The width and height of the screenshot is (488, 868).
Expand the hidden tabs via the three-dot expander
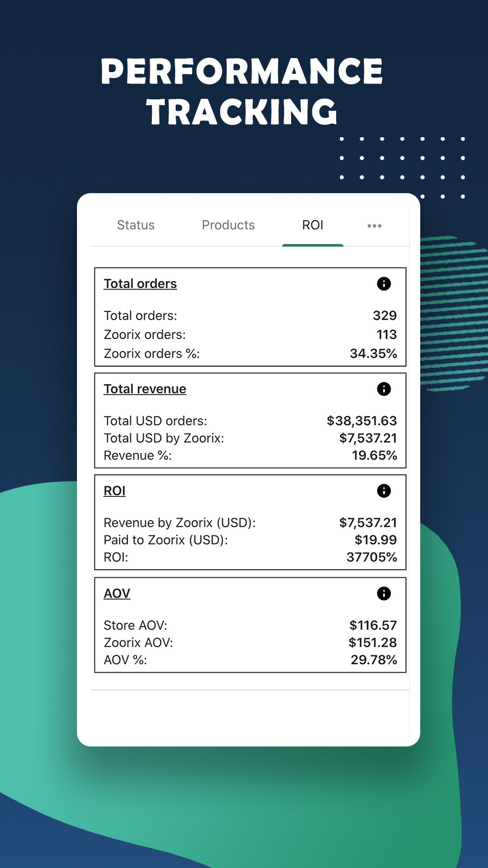[x=375, y=226]
